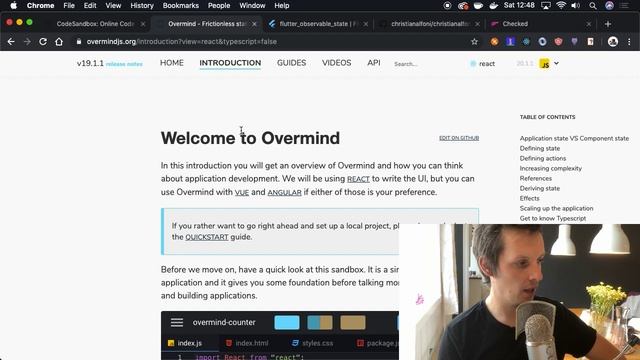The image size is (640, 360).
Task: Close the CodeSandbox tab
Action: 143,24
